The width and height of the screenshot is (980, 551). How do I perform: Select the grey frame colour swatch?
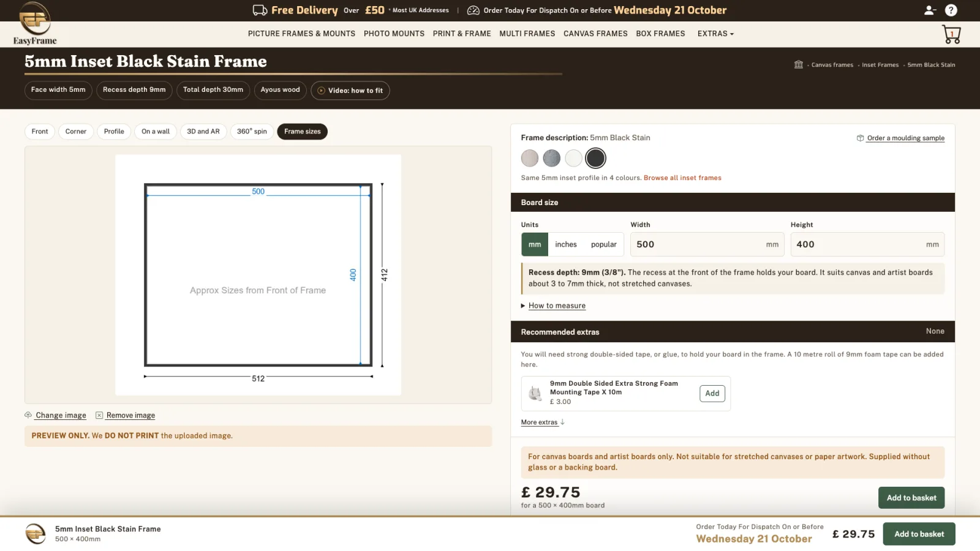(x=552, y=158)
